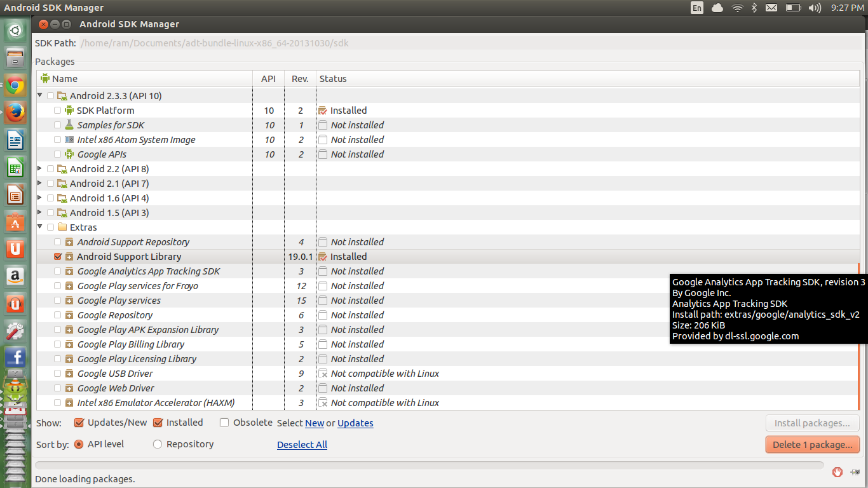Uncheck the Android Support Library checkbox
Viewport: 868px width, 488px height.
(57, 256)
